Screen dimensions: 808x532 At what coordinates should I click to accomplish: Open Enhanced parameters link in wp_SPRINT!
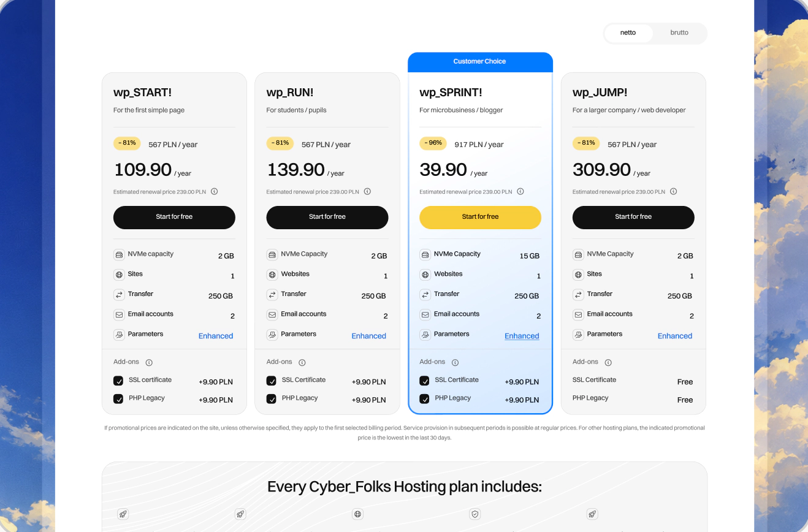(x=522, y=336)
